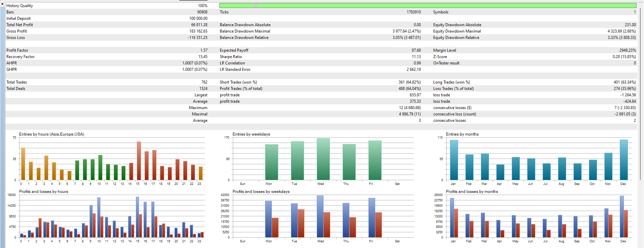This screenshot has height=248, width=644.
Task: Select the LR Correlation value 0.99
Action: click(417, 63)
